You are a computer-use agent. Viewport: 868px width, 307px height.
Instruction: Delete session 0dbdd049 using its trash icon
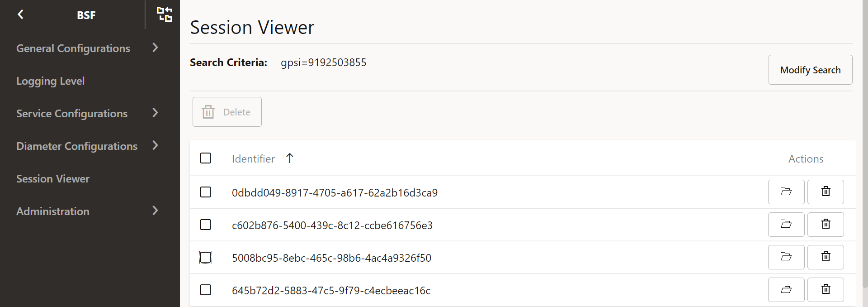point(825,192)
